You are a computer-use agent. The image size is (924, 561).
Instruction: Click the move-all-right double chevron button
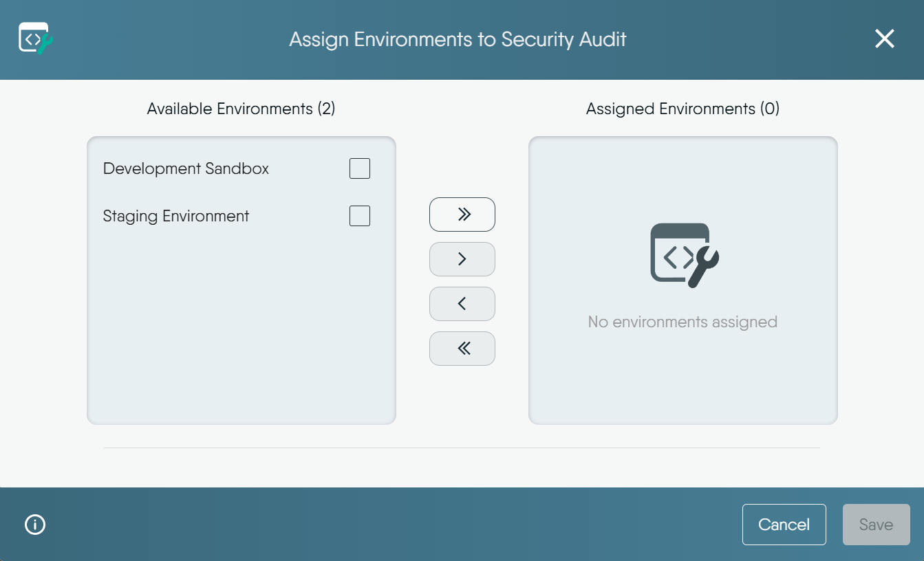coord(462,214)
